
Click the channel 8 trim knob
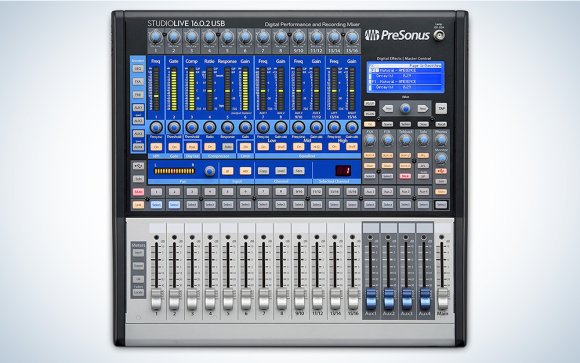click(x=281, y=37)
